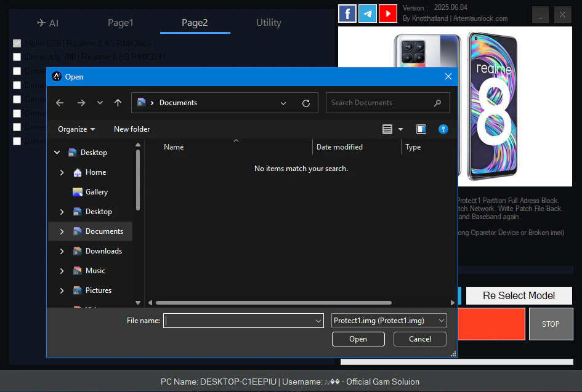Open the File name history dropdown

[318, 321]
